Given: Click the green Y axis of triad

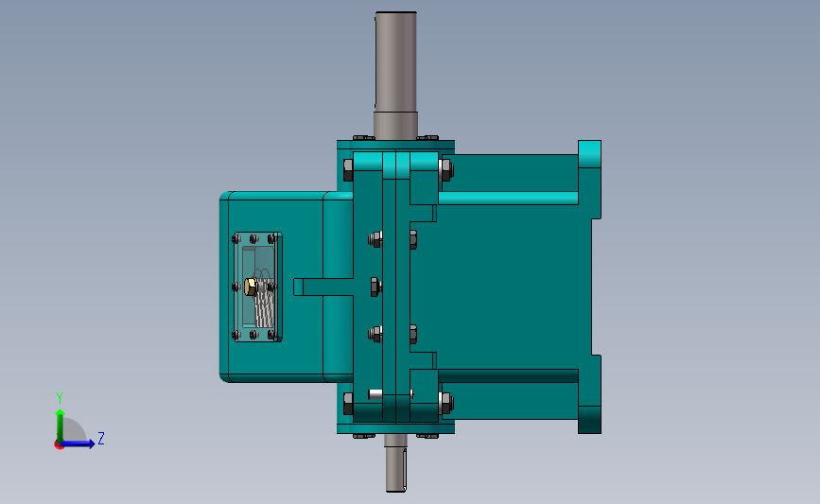Looking at the screenshot, I should pos(60,426).
